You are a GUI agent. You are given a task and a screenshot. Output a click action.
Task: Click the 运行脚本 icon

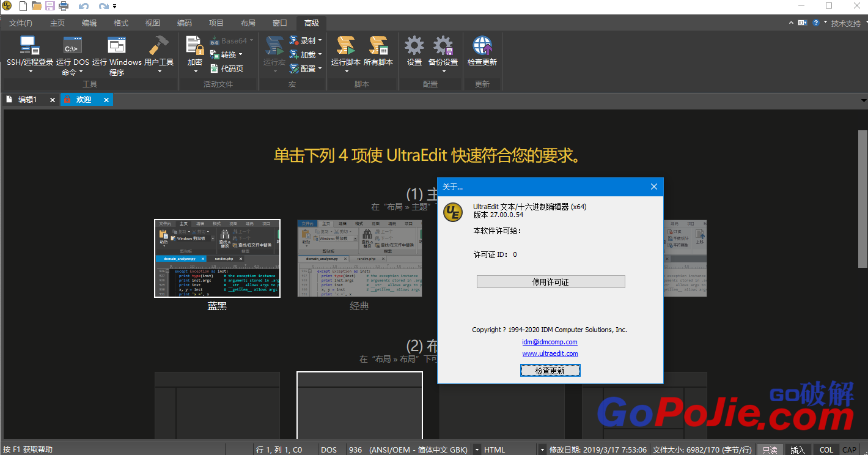click(x=346, y=46)
